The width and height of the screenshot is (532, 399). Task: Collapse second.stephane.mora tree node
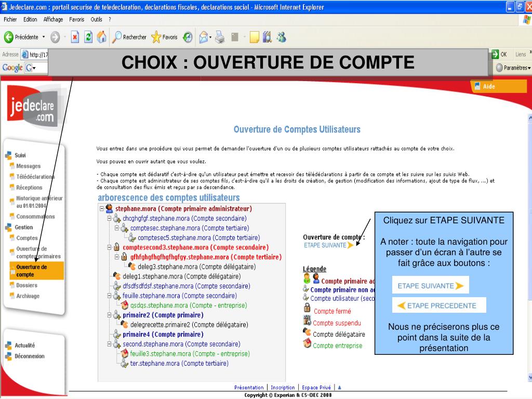[109, 344]
